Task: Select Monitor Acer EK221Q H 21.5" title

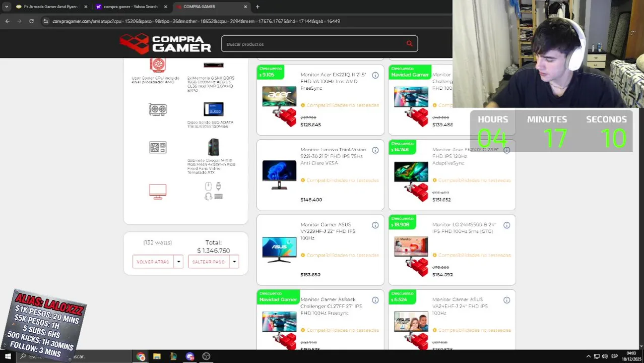Action: pyautogui.click(x=334, y=81)
